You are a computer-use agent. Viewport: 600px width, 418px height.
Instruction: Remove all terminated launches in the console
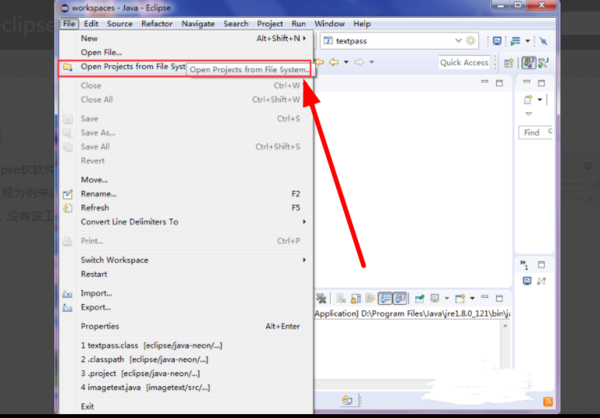point(321,298)
